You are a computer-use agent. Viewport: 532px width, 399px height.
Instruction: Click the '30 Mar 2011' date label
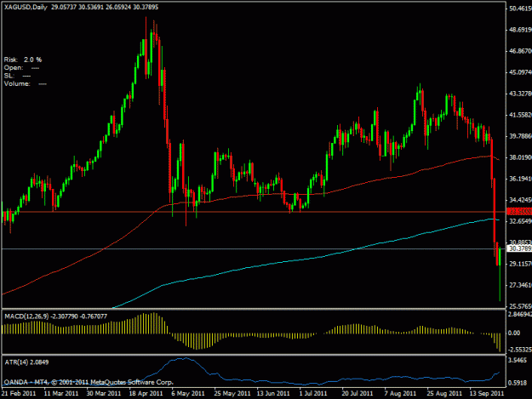(x=104, y=393)
